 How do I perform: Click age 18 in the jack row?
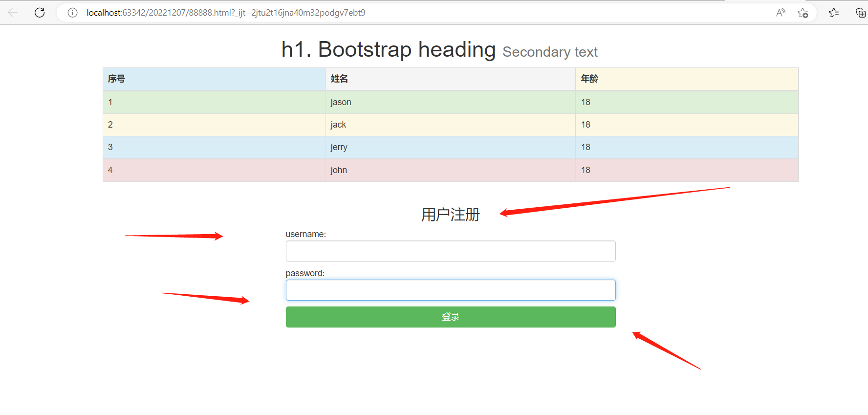687,125
